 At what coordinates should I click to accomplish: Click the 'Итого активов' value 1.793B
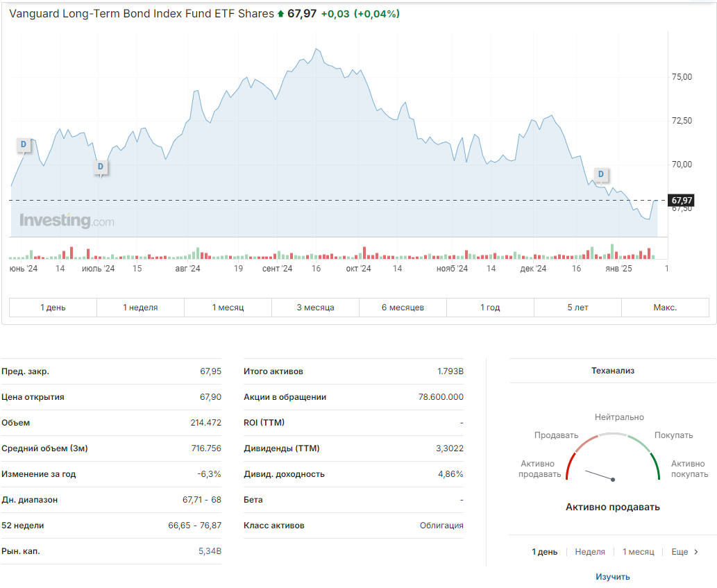pos(450,371)
